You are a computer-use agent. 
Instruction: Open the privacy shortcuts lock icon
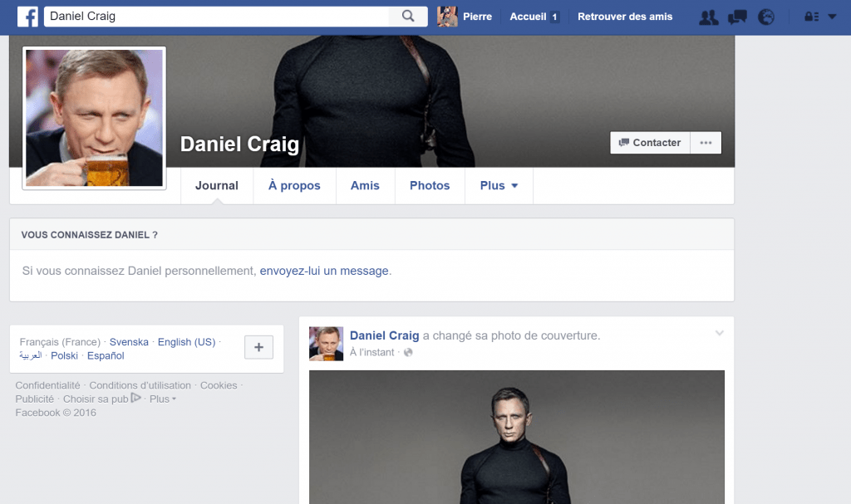tap(811, 17)
